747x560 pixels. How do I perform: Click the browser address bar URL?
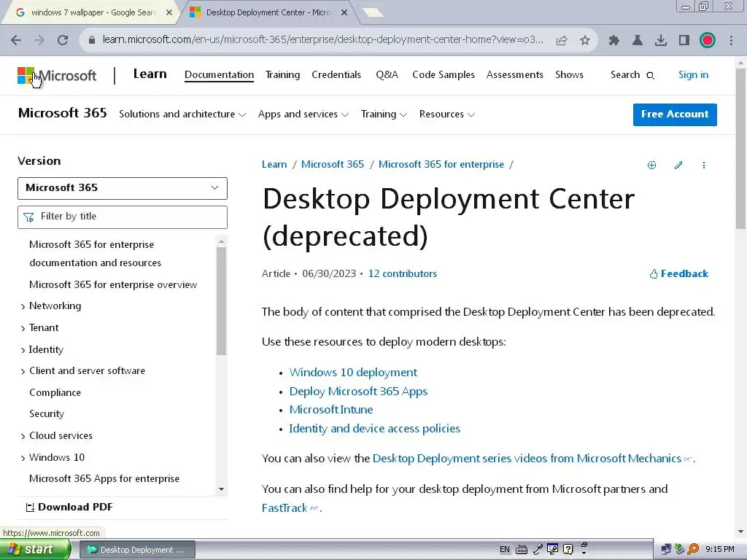[x=322, y=40]
